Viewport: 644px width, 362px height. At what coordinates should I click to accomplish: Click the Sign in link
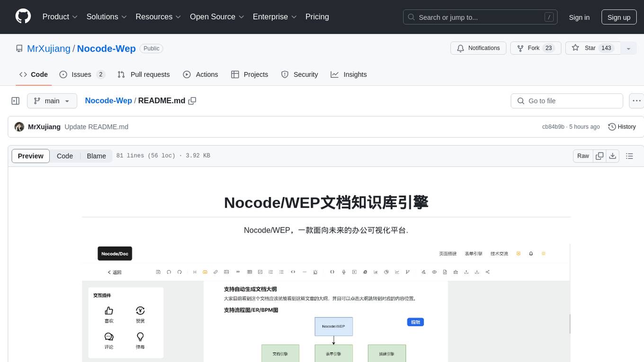coord(579,17)
